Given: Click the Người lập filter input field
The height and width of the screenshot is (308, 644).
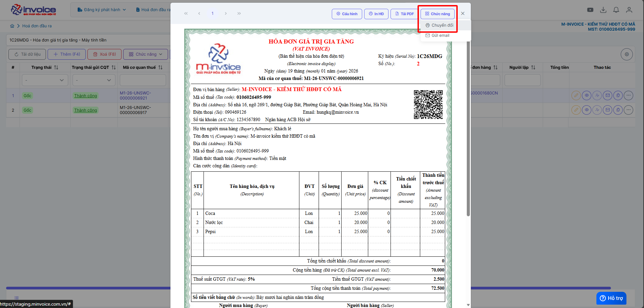Looking at the screenshot, I should point(522,80).
